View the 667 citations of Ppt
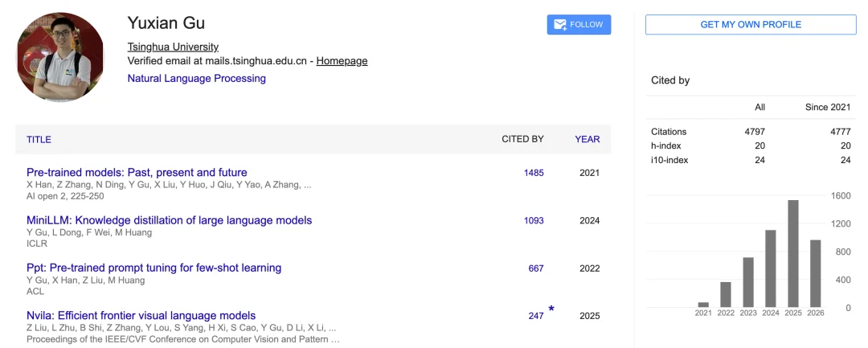The width and height of the screenshot is (868, 348). point(536,268)
